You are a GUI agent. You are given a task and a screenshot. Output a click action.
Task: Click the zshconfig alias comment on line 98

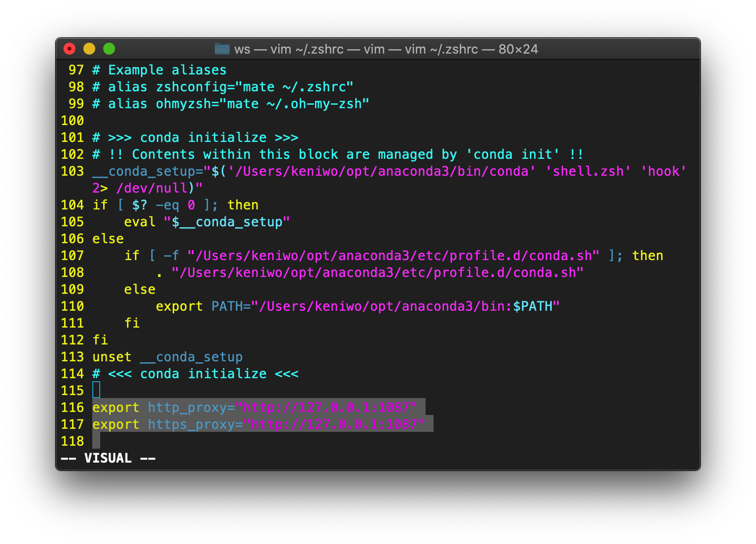pos(223,87)
